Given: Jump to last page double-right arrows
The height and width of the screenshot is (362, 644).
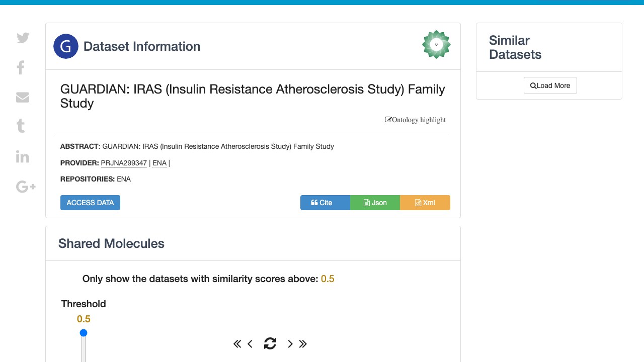Looking at the screenshot, I should click(x=303, y=344).
